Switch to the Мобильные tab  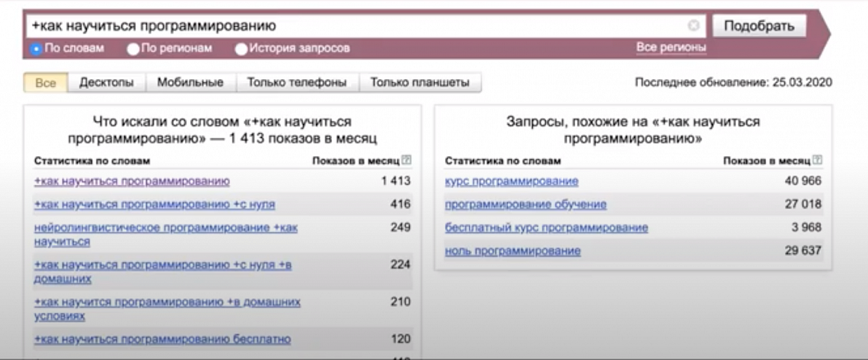(x=190, y=82)
